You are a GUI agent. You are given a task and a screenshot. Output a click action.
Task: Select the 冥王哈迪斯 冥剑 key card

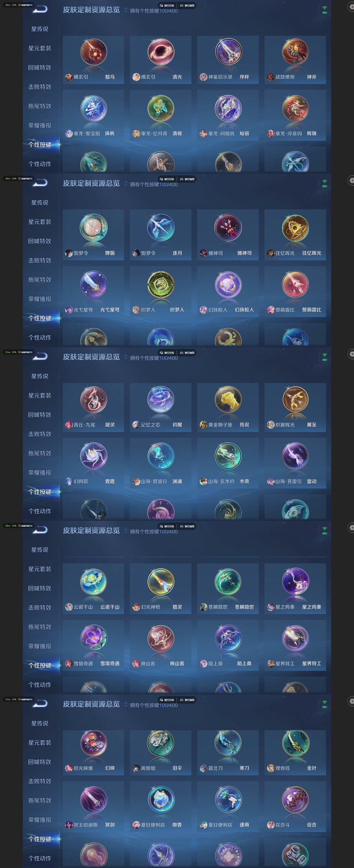coord(94,806)
